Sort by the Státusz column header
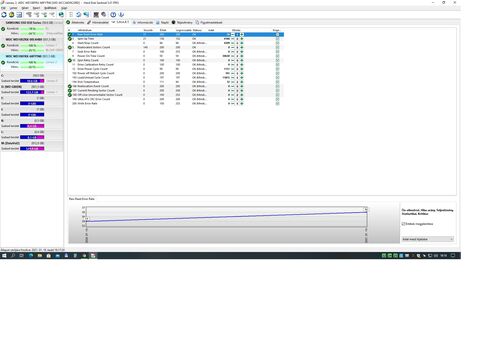This screenshot has height=360, width=480. [197, 30]
